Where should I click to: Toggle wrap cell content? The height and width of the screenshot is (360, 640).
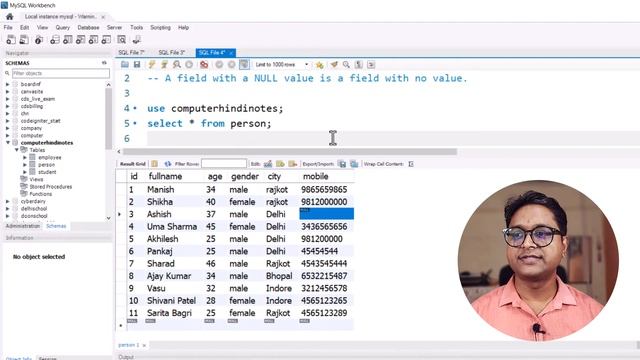point(411,164)
